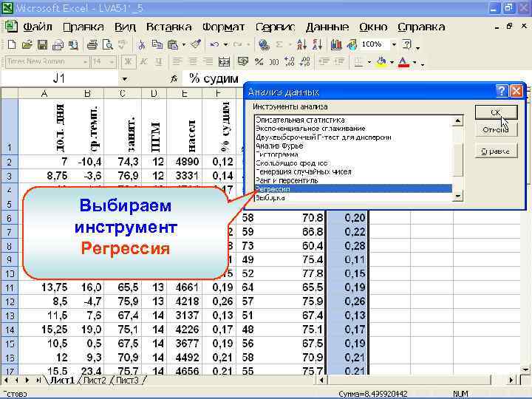
Task: Open the Вставка menu
Action: point(168,27)
